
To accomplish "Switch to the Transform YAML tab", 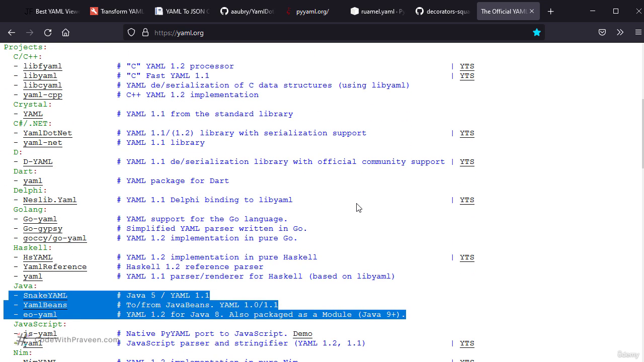I will tap(117, 11).
